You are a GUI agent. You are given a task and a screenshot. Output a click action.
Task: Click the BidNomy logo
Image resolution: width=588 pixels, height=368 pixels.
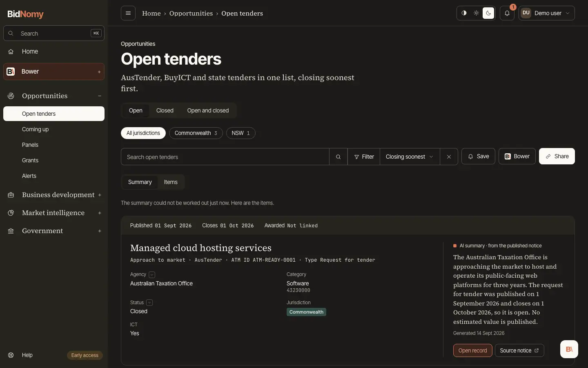point(25,14)
